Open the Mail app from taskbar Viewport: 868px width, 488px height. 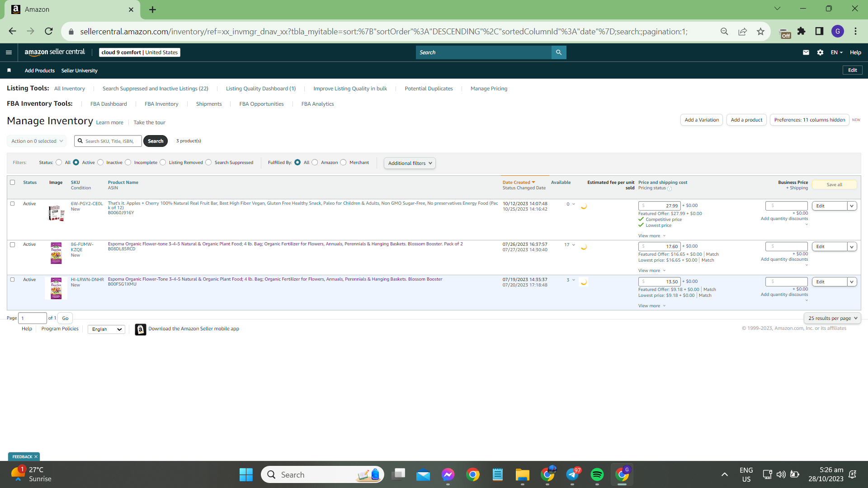[423, 474]
